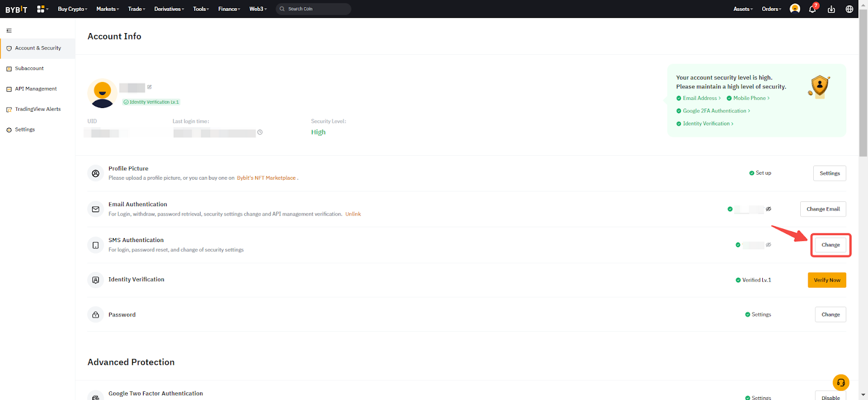Expand the Buy Crypto dropdown
868x400 pixels.
(72, 9)
